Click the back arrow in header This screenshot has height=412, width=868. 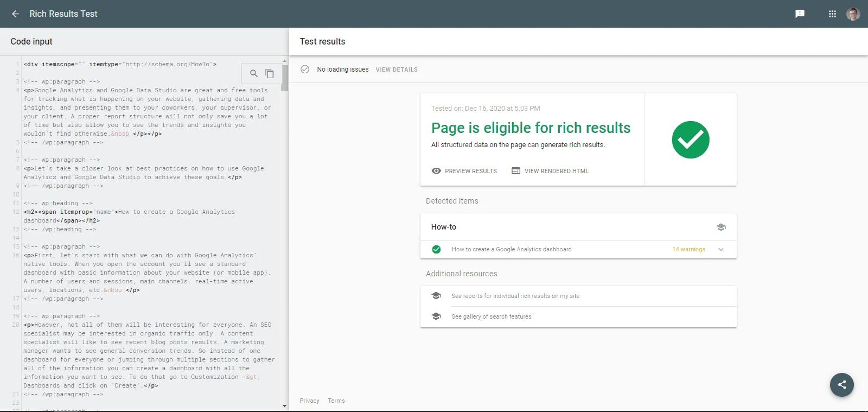(x=15, y=14)
